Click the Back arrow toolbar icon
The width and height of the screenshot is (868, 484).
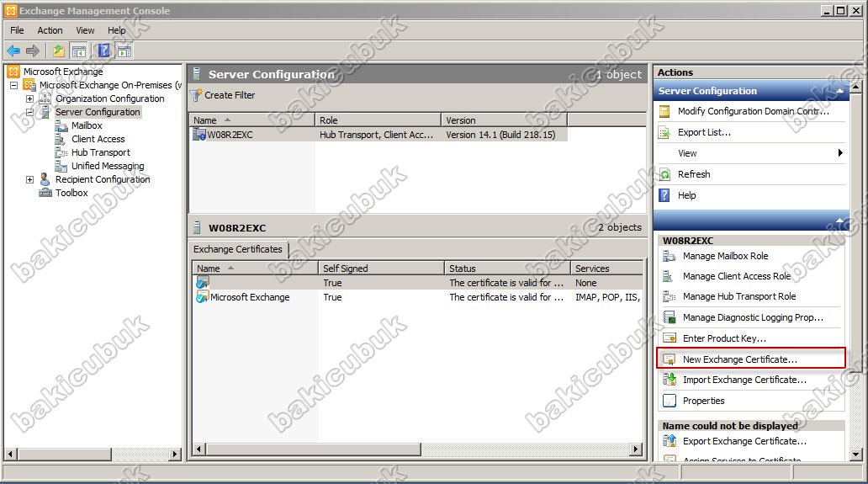point(13,51)
